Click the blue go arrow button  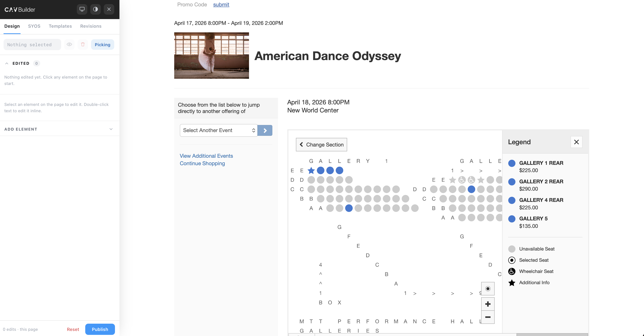[x=265, y=130]
